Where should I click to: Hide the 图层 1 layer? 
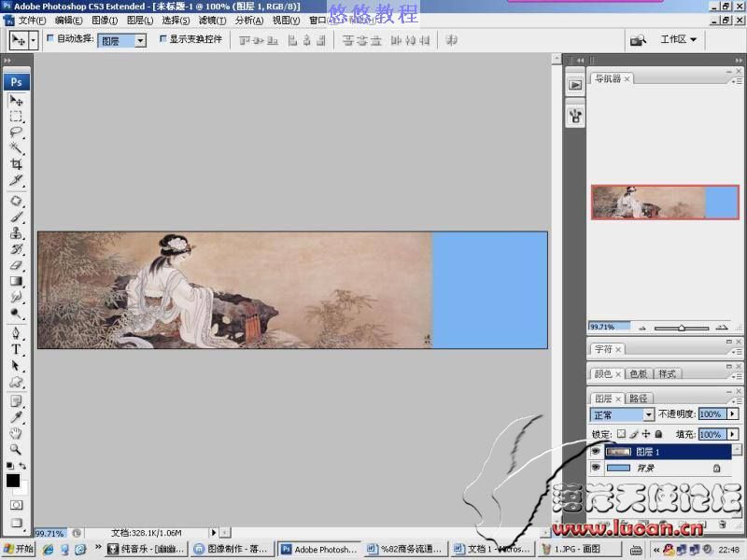(596, 452)
